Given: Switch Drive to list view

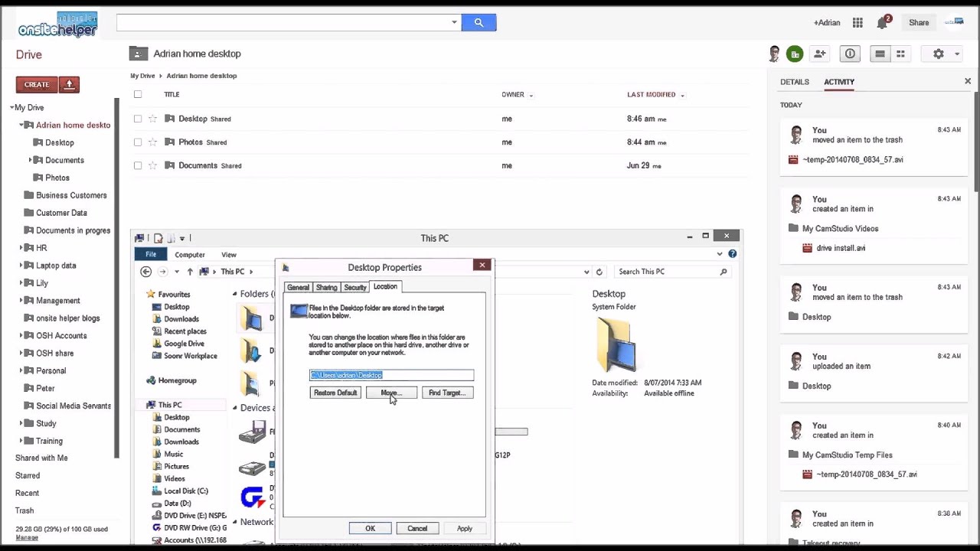Looking at the screenshot, I should point(880,54).
